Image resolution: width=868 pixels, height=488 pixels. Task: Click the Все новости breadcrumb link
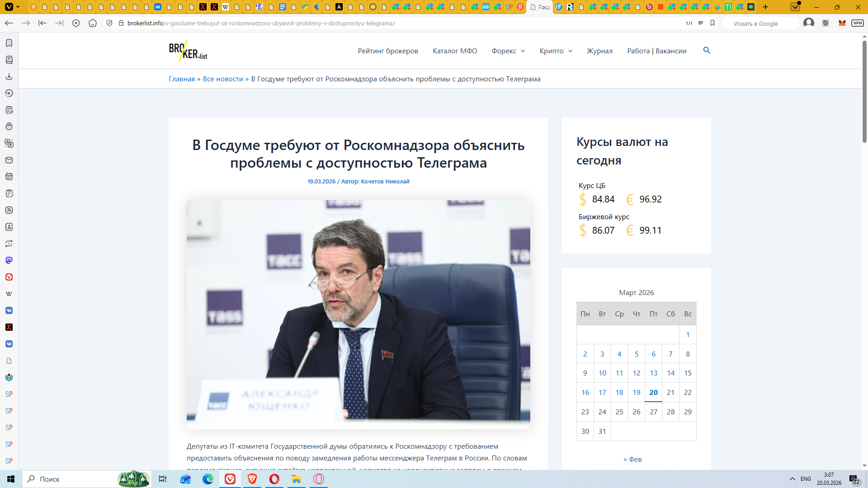223,79
